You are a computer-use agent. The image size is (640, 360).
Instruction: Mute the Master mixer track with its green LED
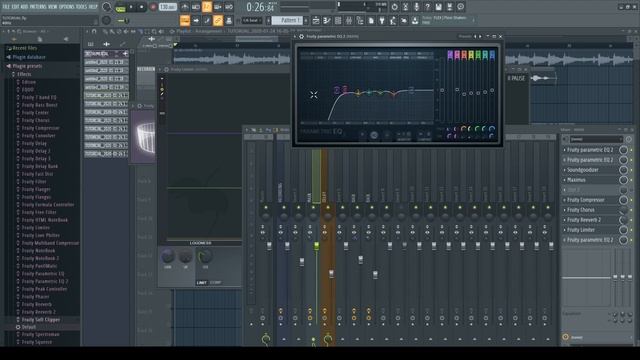pos(266,207)
